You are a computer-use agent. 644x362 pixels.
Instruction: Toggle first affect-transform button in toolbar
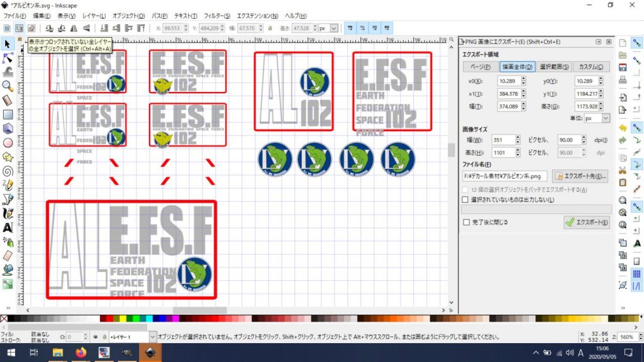point(350,28)
